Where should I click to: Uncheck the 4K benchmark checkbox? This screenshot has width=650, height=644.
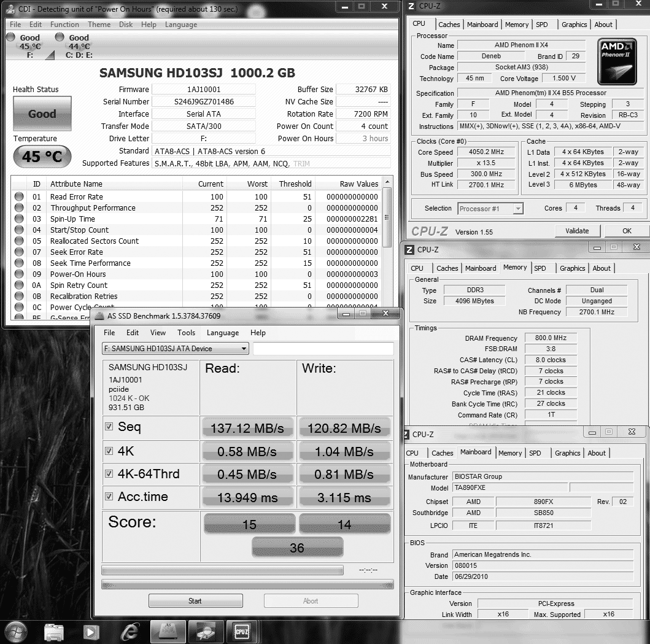109,451
